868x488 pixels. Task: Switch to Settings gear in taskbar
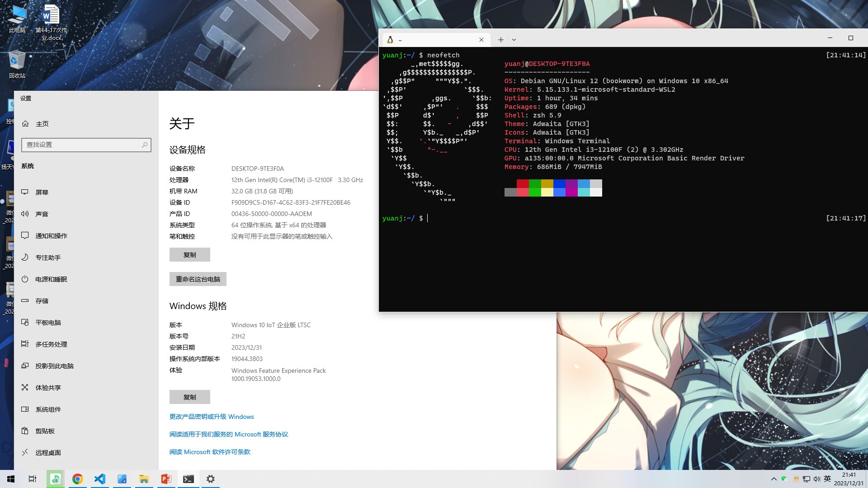pyautogui.click(x=210, y=479)
